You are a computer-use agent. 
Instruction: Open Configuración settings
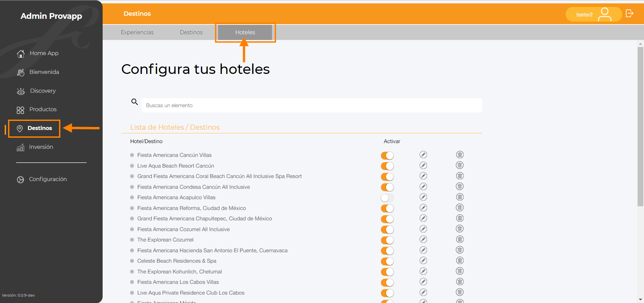42,179
